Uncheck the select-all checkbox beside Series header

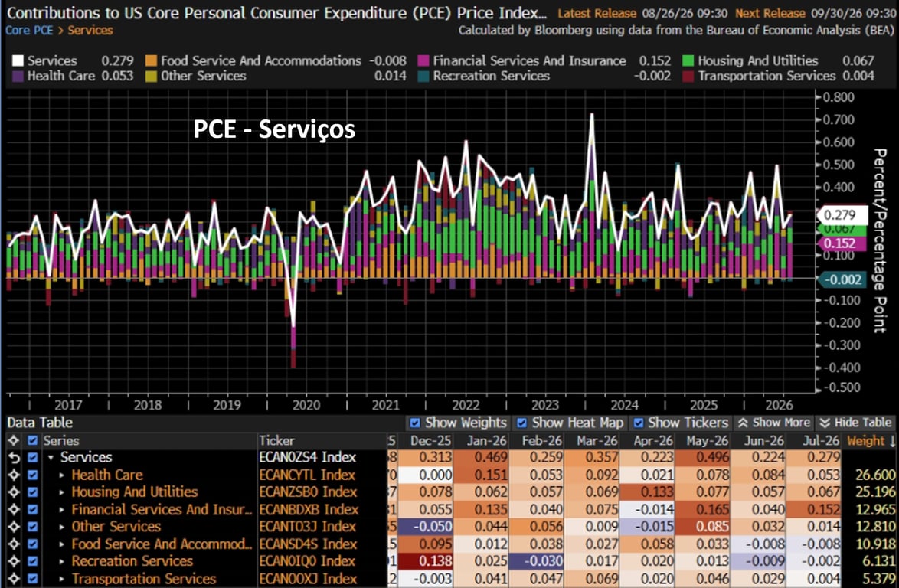(33, 440)
